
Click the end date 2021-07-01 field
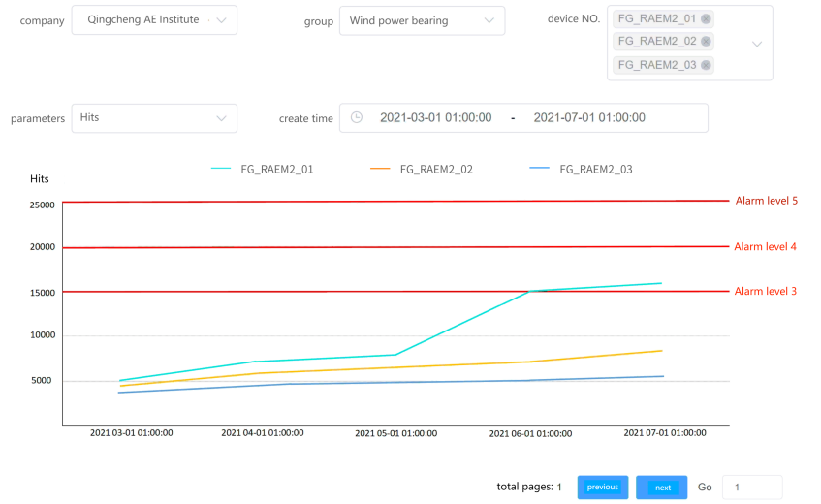coord(589,117)
